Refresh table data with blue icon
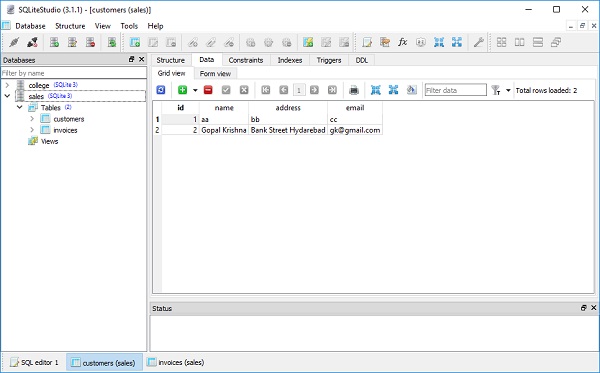Viewport: 600px width, 373px height. click(x=161, y=90)
